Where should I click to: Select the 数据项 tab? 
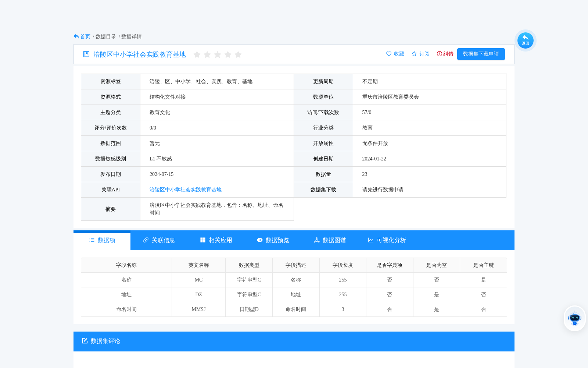(102, 240)
